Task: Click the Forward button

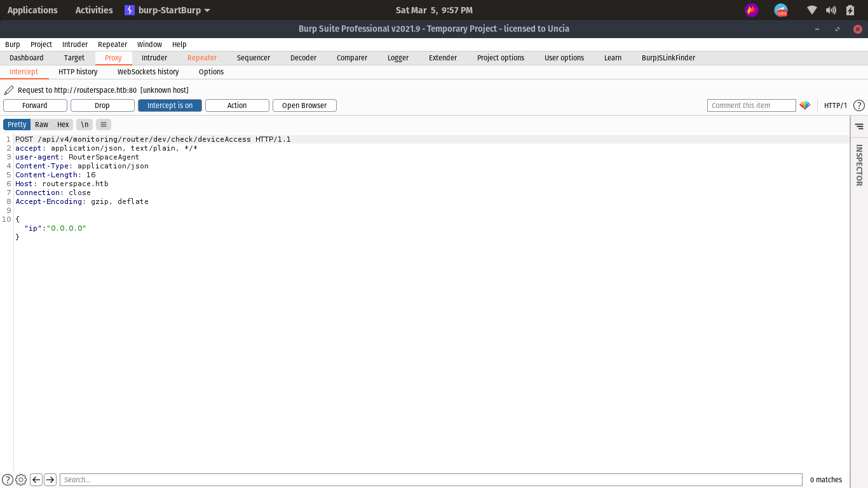Action: [x=35, y=105]
